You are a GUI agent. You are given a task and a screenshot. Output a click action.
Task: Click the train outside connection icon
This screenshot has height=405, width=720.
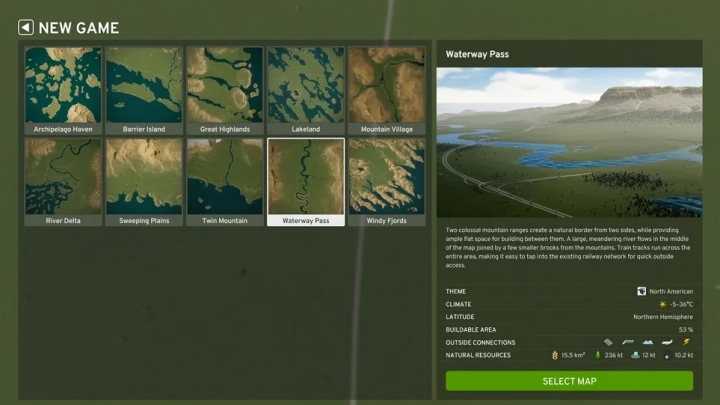(x=628, y=342)
